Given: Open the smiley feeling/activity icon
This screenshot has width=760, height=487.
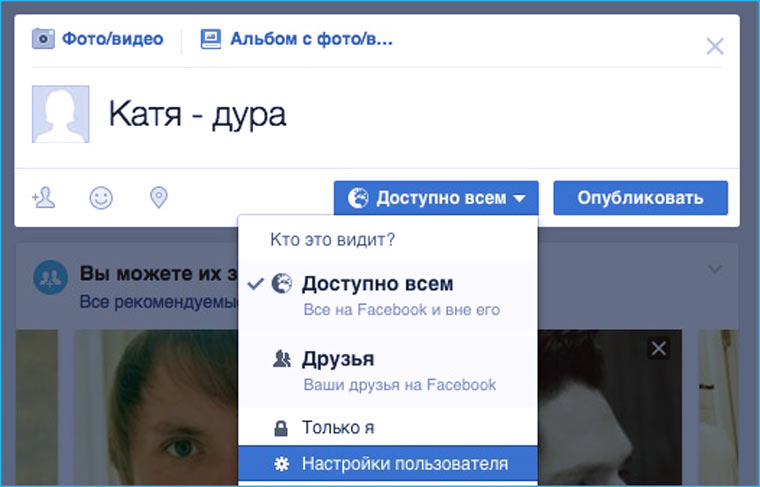Looking at the screenshot, I should pyautogui.click(x=101, y=198).
